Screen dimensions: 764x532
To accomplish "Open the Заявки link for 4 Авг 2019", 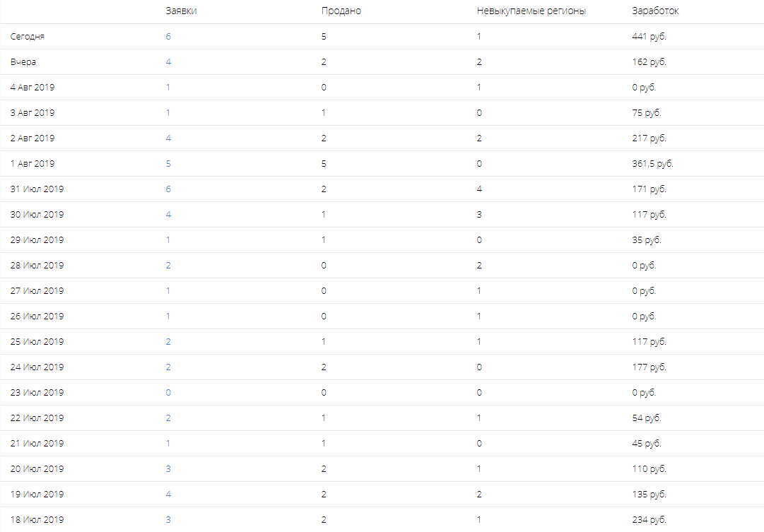I will (168, 88).
